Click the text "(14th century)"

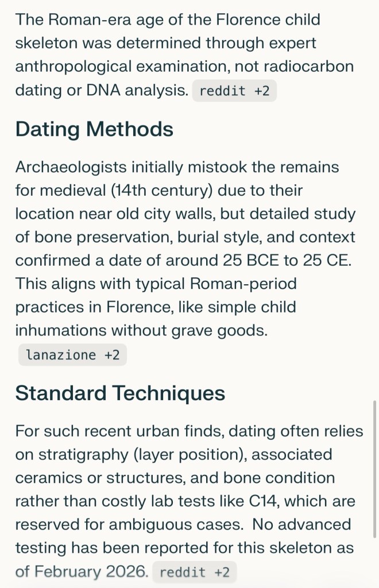pos(146,189)
